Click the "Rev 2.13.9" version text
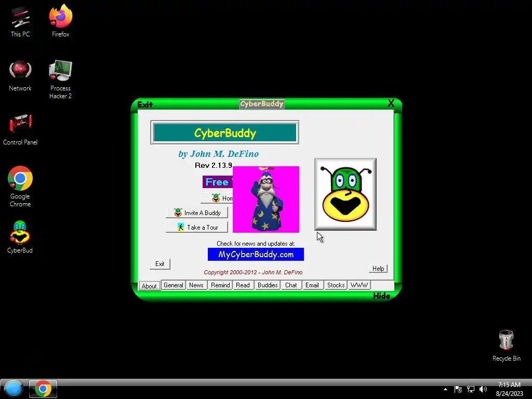This screenshot has width=532, height=399. pos(214,165)
